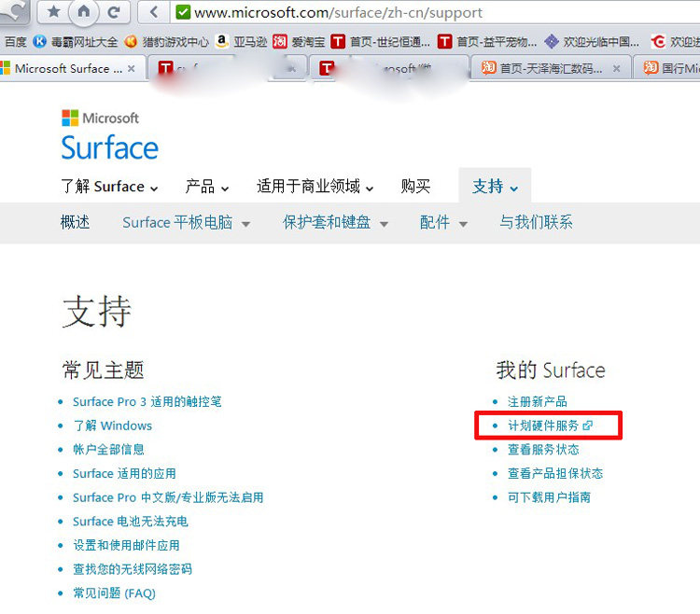Open 查看产品担保状态 link

point(555,473)
